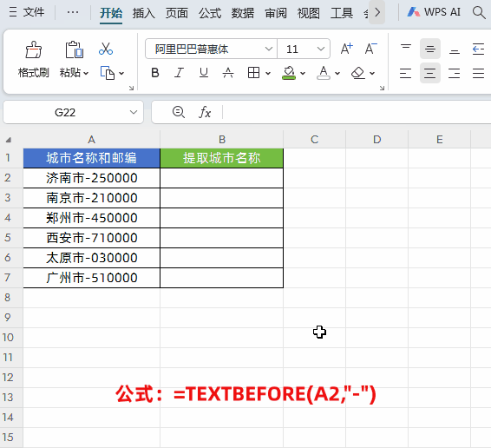Expand the fill color dropdown
491x448 pixels.
[303, 73]
